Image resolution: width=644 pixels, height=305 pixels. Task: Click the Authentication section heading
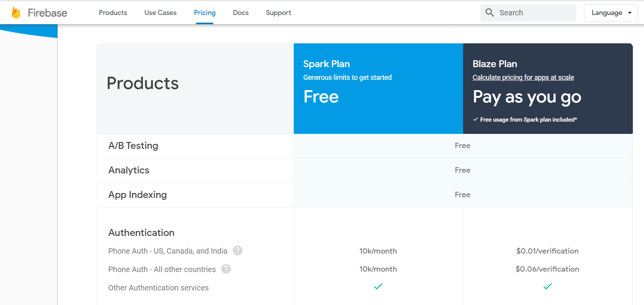(141, 232)
